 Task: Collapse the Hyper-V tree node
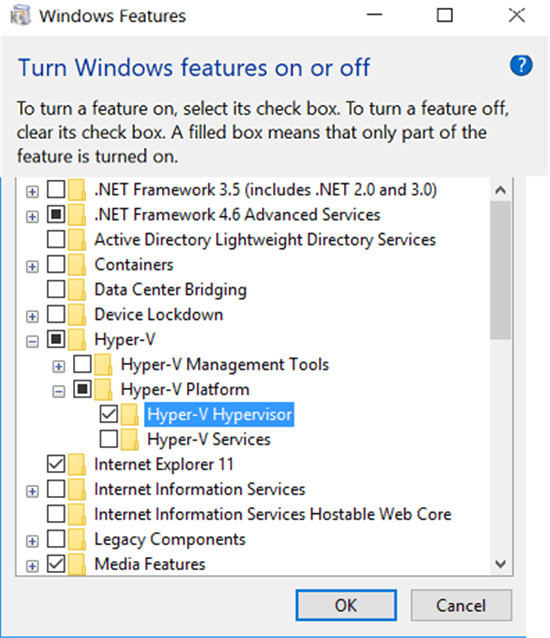(32, 341)
